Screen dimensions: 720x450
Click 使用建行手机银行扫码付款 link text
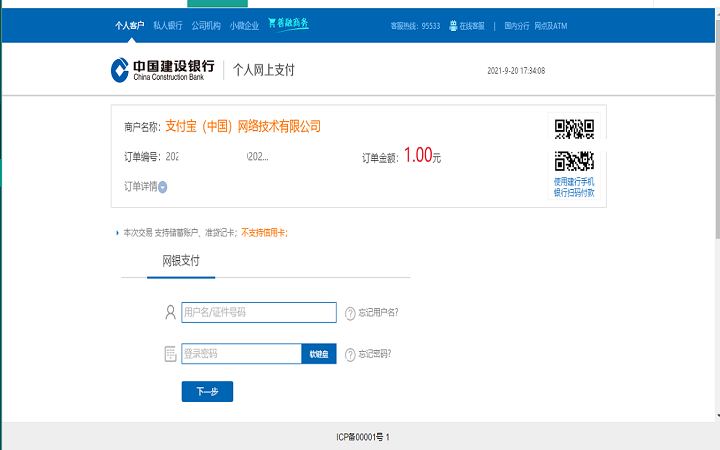click(x=574, y=187)
